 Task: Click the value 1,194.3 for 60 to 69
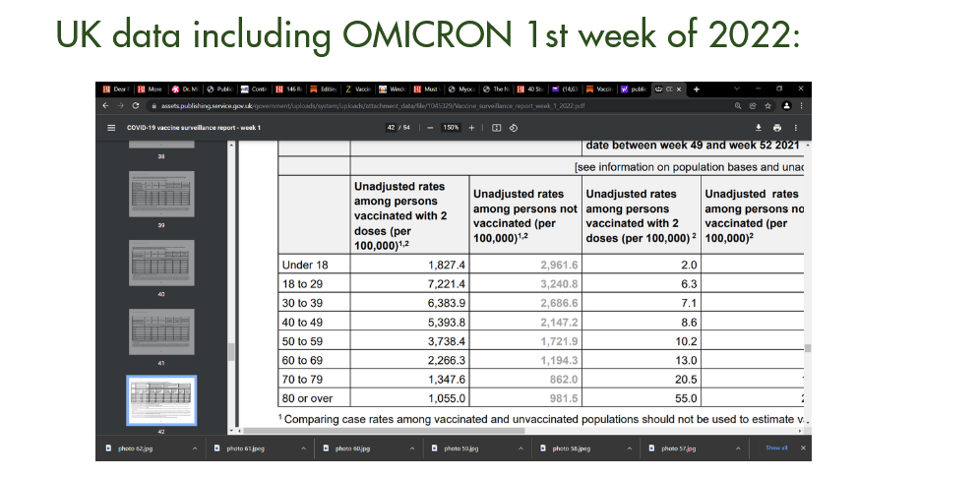tap(559, 360)
